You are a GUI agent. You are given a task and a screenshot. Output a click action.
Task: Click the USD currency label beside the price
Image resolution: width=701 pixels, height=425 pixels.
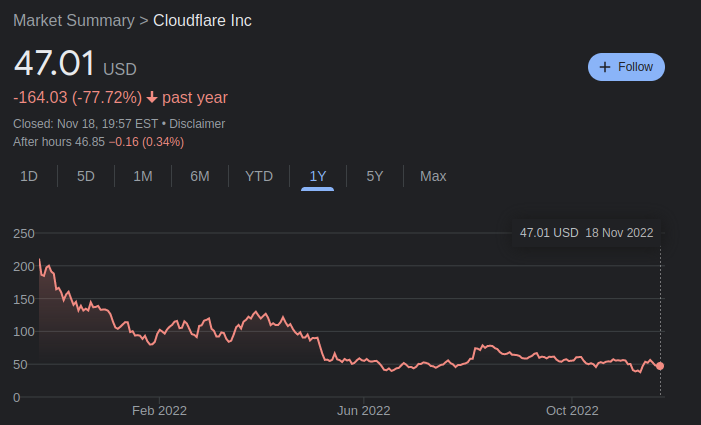click(x=120, y=69)
